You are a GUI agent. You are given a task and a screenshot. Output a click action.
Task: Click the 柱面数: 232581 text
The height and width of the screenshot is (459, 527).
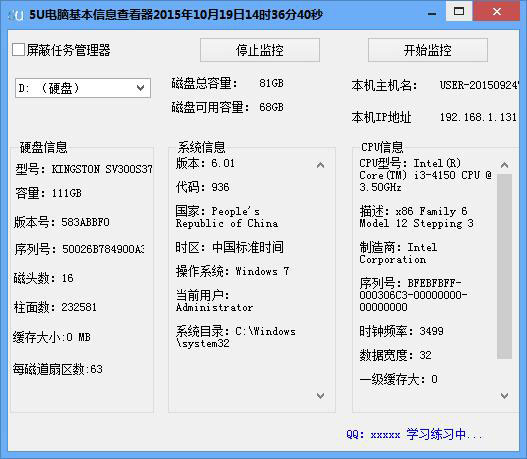point(55,307)
